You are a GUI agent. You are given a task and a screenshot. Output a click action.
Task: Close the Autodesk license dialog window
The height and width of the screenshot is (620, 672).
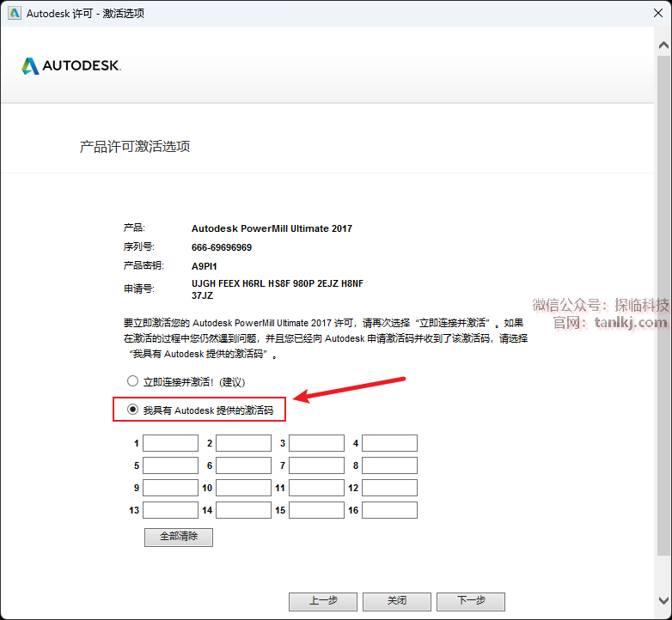(658, 13)
